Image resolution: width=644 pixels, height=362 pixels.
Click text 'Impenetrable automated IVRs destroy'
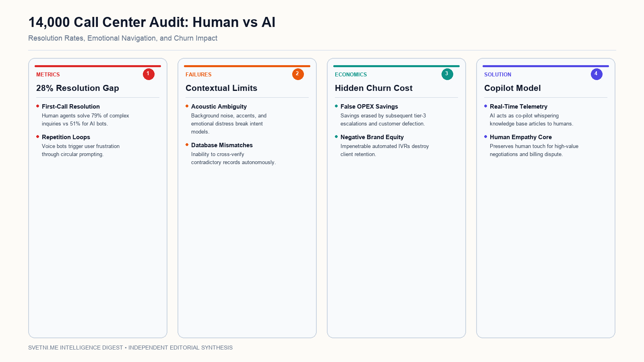click(385, 146)
